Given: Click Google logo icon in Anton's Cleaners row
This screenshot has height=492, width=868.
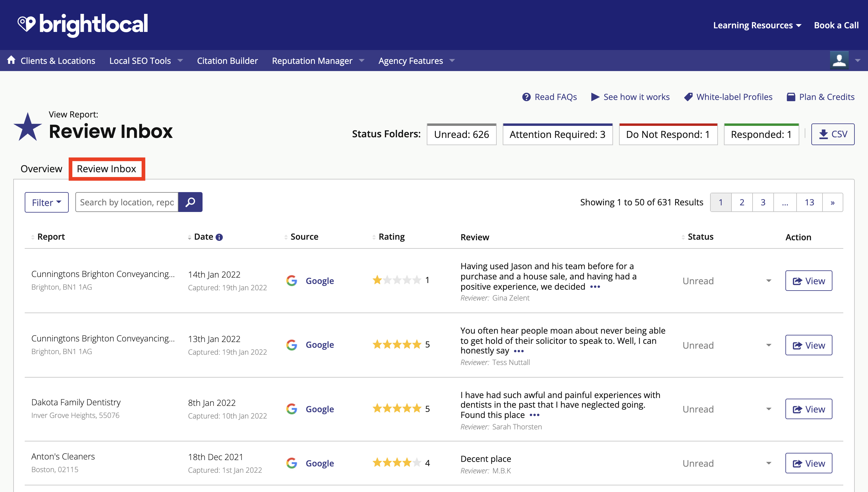Looking at the screenshot, I should coord(291,463).
